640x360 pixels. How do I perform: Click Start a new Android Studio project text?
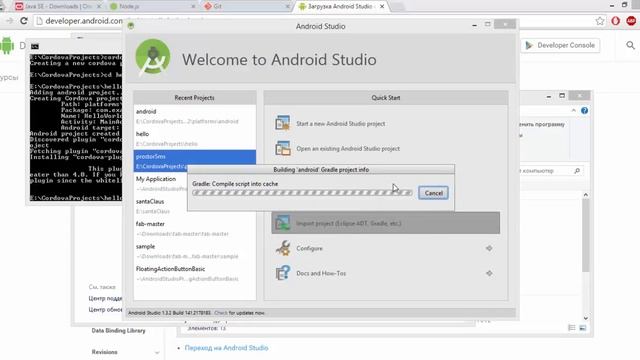point(340,124)
